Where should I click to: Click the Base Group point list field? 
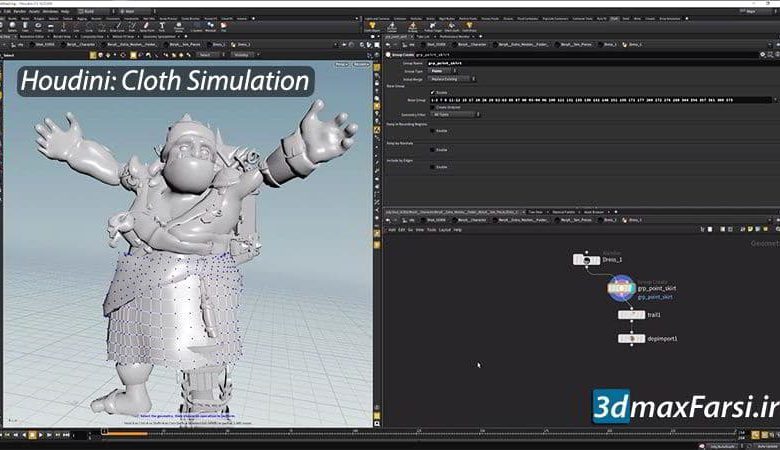click(x=599, y=100)
